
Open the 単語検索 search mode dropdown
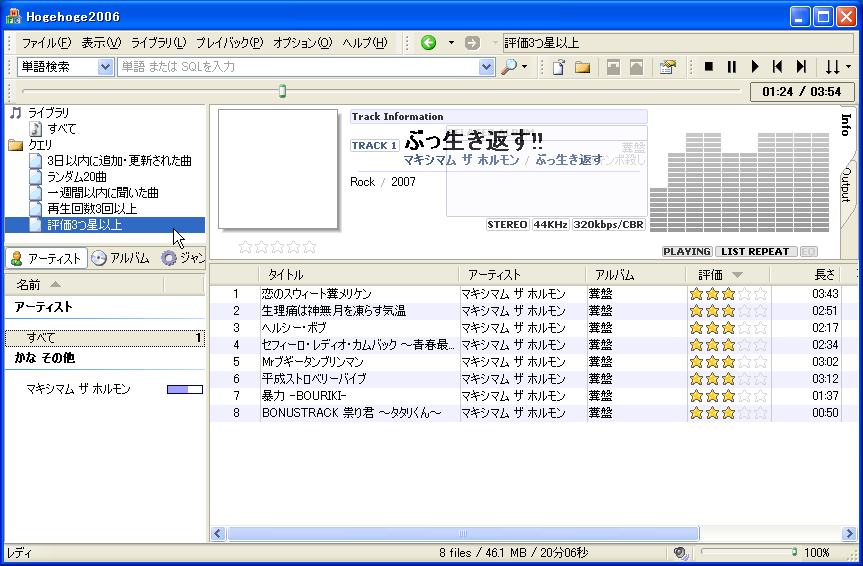click(105, 67)
